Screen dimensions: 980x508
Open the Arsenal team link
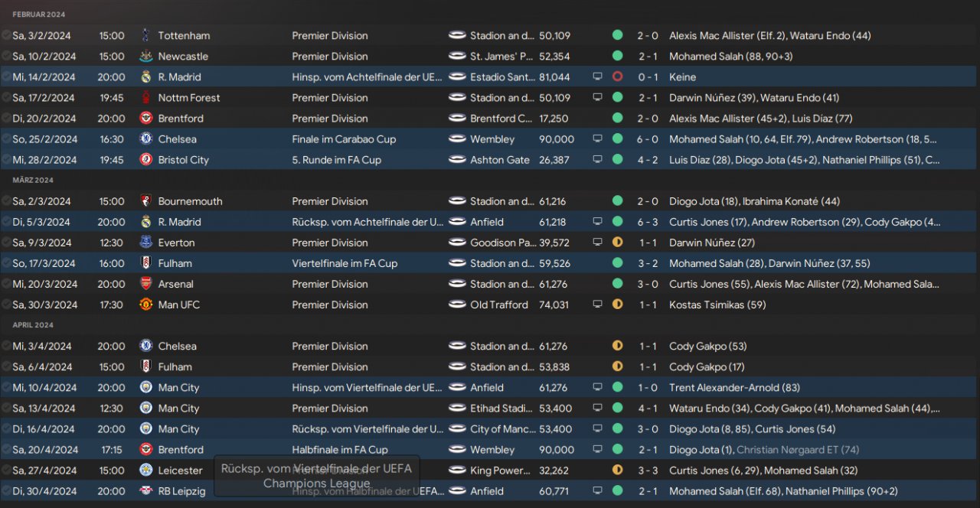(x=176, y=284)
